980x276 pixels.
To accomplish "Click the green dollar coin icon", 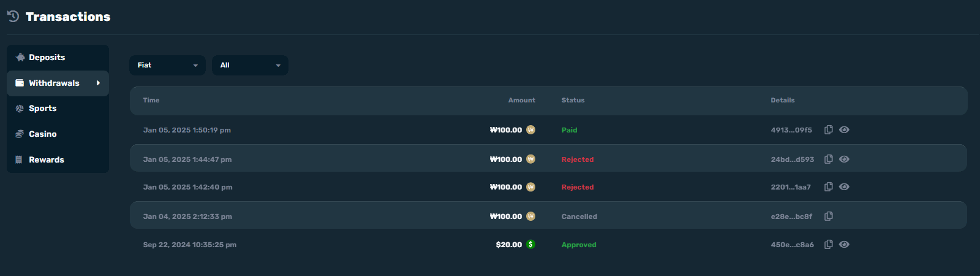I will pos(530,245).
